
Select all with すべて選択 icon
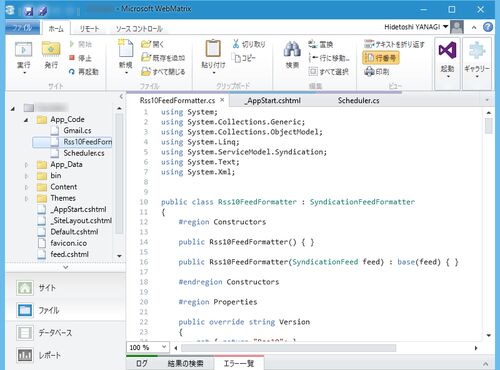313,71
